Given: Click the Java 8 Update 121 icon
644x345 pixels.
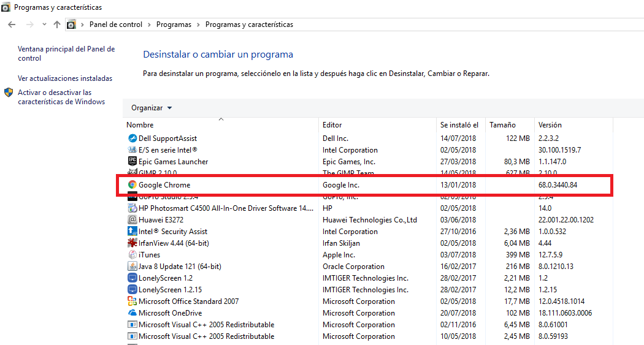Looking at the screenshot, I should point(132,266).
